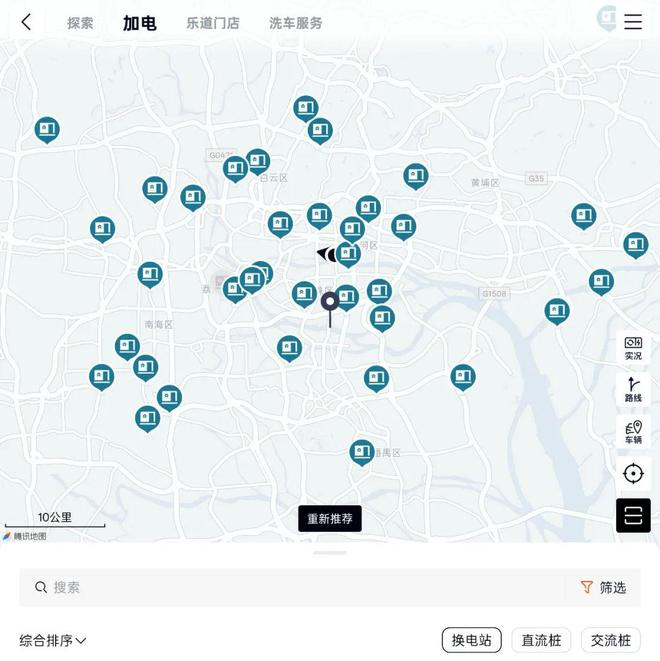Open the 筛选 filter funnel icon
Image resolution: width=660 pixels, height=661 pixels.
coord(587,587)
